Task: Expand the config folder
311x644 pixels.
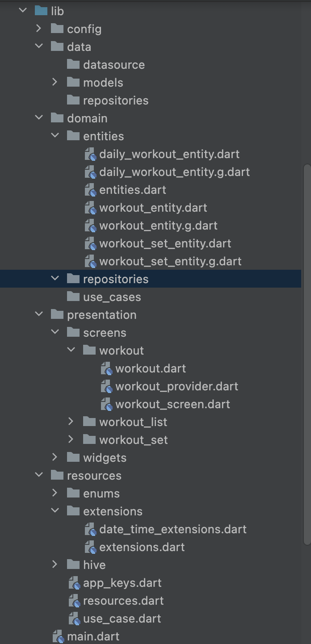Action: pos(39,29)
